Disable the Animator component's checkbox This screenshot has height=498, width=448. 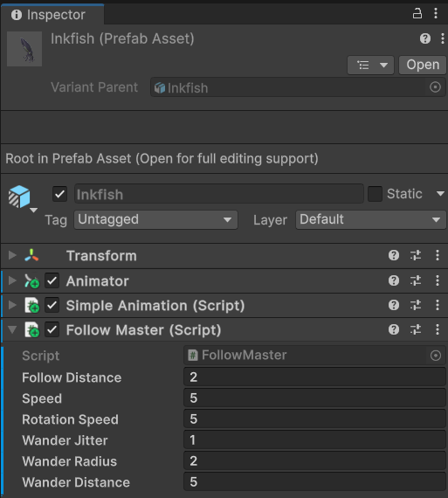pos(52,280)
